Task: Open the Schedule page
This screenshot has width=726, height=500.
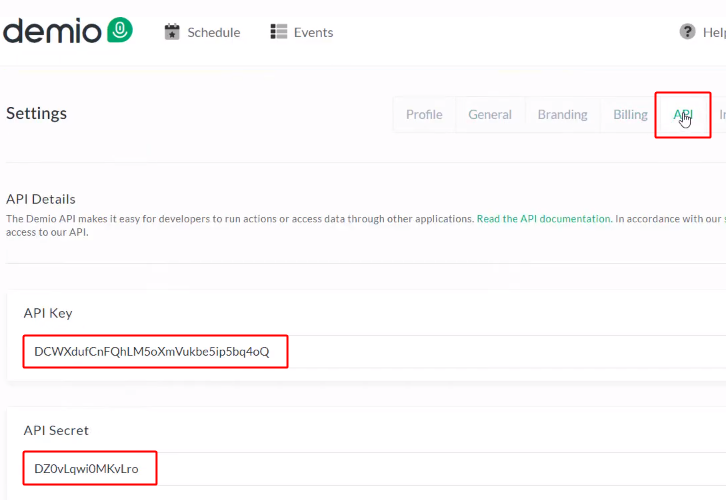Action: tap(213, 32)
